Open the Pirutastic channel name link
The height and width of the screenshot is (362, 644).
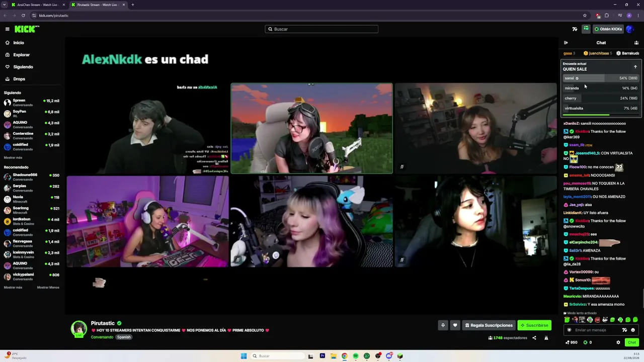click(x=103, y=323)
